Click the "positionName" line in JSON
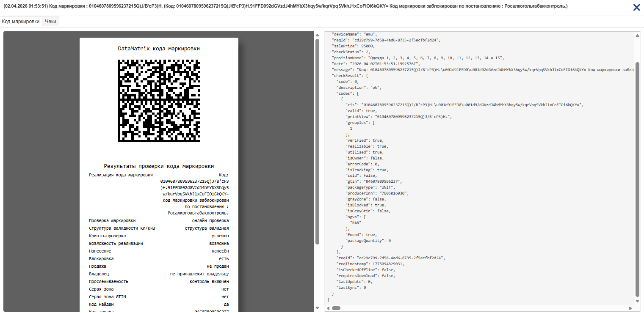Image resolution: width=644 pixels, height=313 pixels. point(417,58)
